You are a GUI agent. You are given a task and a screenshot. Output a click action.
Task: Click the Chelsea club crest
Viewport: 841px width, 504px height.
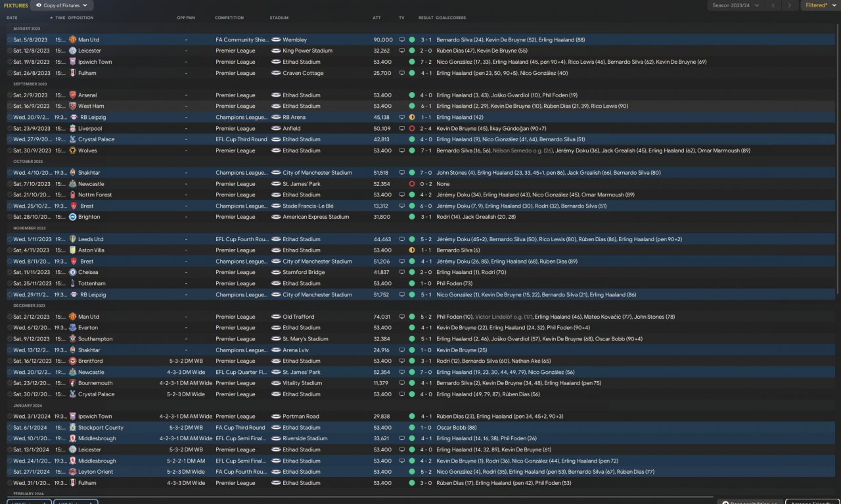click(72, 272)
